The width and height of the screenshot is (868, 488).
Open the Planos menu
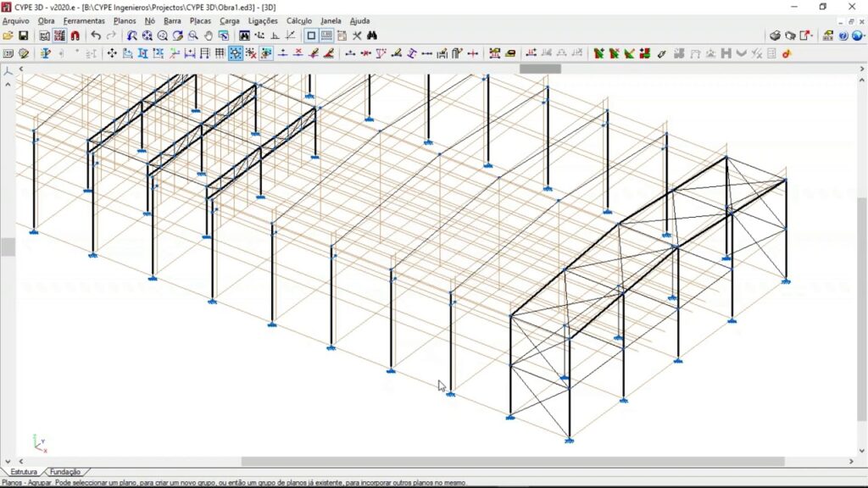point(124,20)
